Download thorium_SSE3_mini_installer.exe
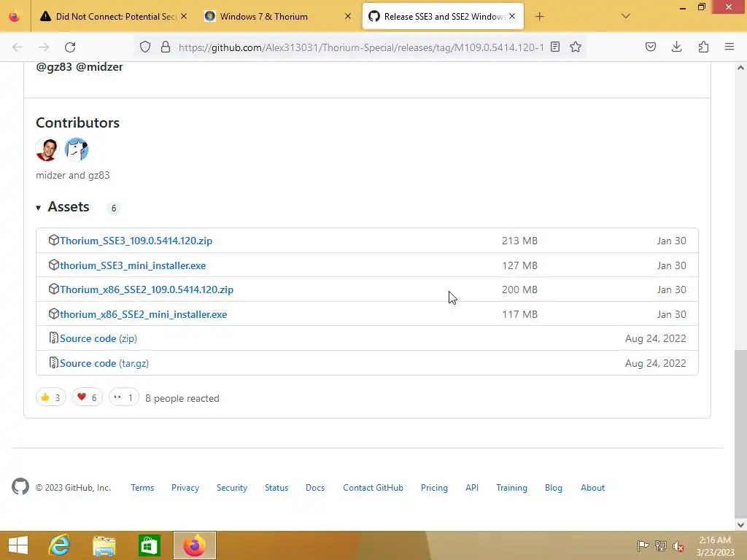Screen dimensions: 747x560 pyautogui.click(x=133, y=265)
